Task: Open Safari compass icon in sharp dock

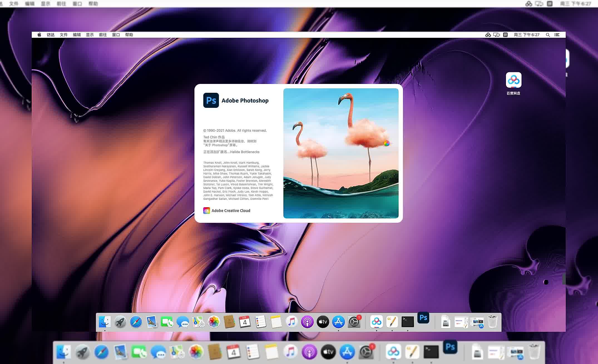Action: (x=136, y=322)
